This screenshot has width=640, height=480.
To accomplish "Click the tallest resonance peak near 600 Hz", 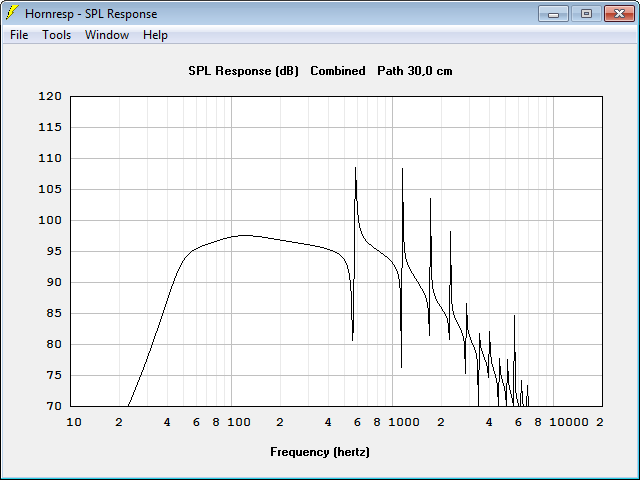I will click(356, 168).
